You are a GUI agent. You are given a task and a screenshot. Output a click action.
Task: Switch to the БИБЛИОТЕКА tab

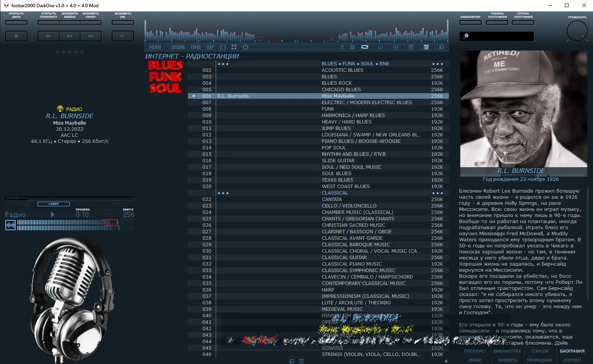tap(507, 351)
